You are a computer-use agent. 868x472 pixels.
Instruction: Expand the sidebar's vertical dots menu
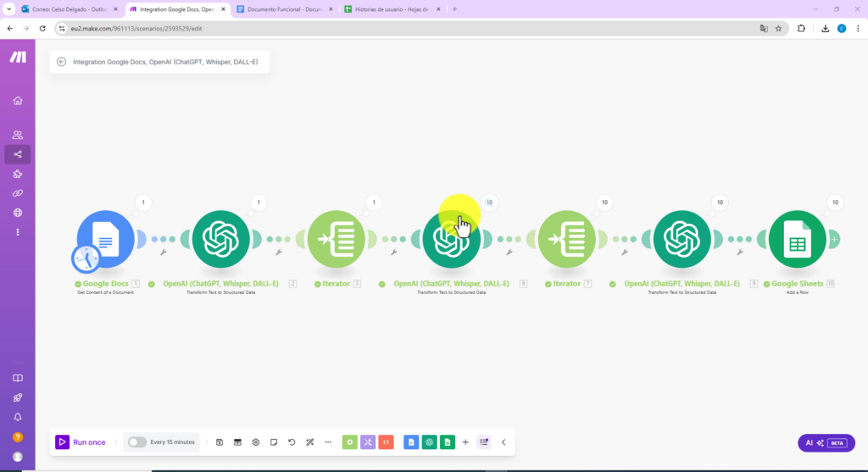(x=18, y=232)
